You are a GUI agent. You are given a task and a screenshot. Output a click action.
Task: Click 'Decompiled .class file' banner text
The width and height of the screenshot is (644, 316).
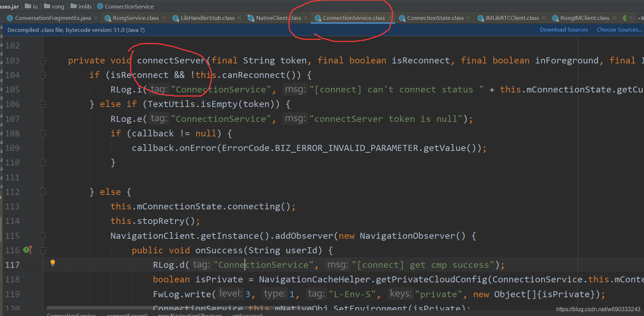[76, 30]
